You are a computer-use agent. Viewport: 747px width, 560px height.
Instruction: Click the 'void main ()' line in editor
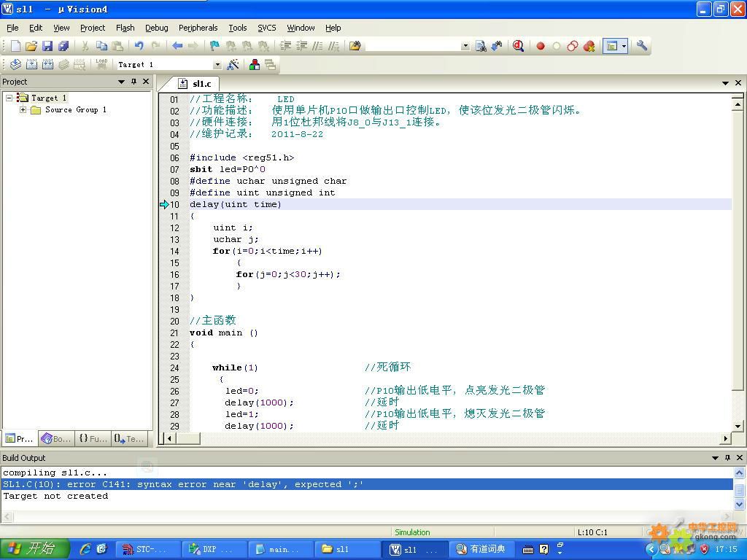click(x=223, y=332)
